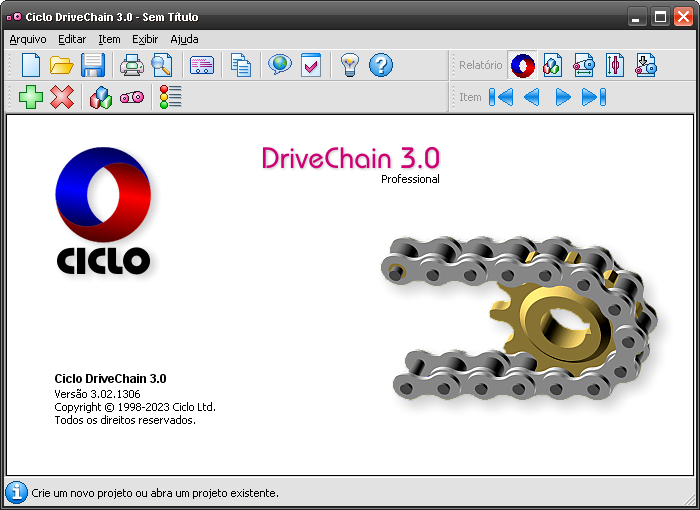Print using the printer icon
This screenshot has width=700, height=510.
[132, 65]
